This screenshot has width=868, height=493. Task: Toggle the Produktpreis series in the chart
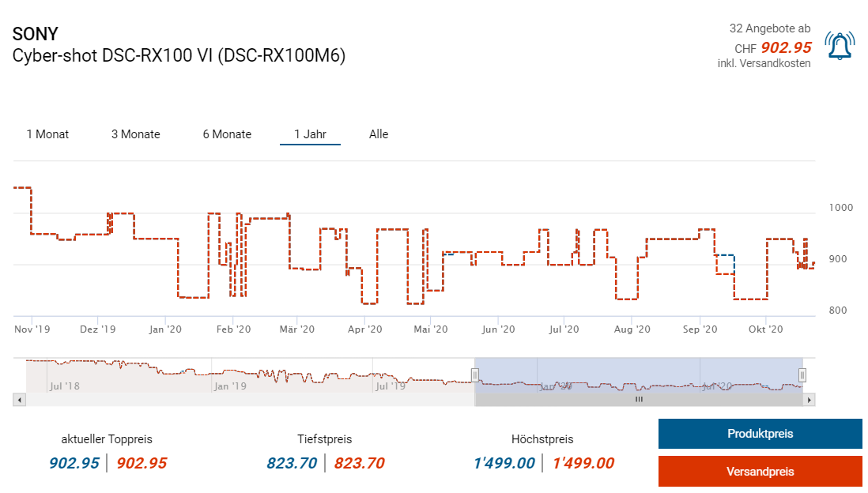pos(760,434)
